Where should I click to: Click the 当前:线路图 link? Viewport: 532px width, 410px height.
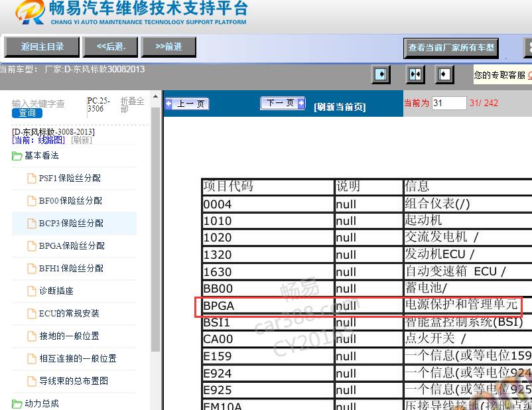point(38,140)
